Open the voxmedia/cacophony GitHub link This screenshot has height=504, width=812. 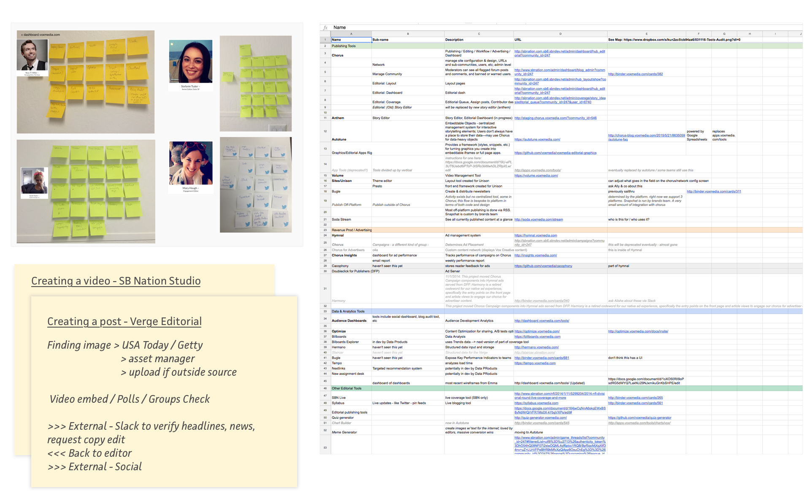click(x=543, y=266)
